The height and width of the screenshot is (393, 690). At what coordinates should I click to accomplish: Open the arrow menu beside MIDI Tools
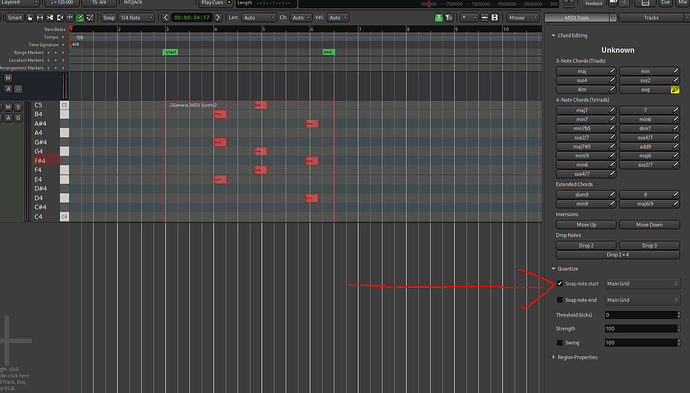coord(613,18)
